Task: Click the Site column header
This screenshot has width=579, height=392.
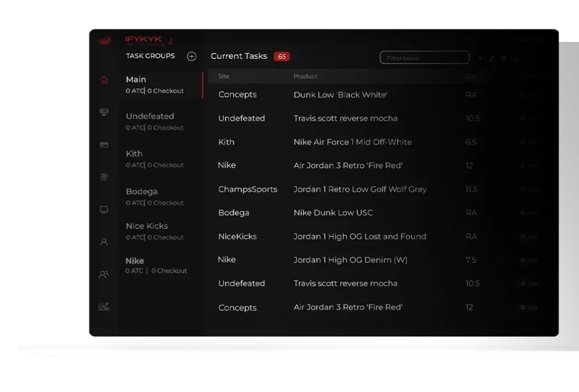Action: pos(224,76)
